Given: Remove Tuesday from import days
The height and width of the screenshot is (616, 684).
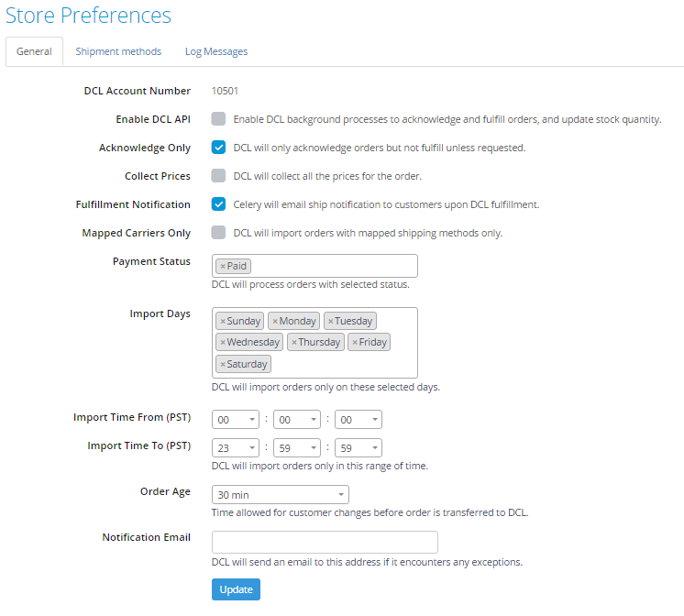Looking at the screenshot, I should (x=331, y=321).
